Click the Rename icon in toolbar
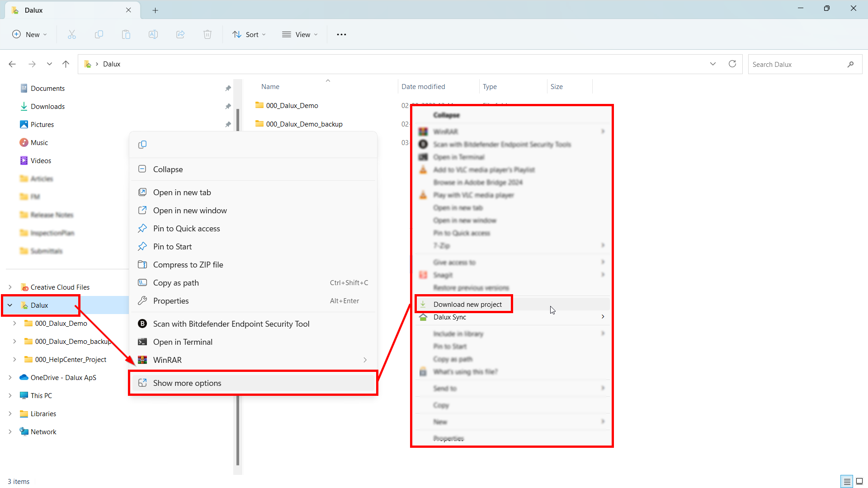 tap(153, 34)
